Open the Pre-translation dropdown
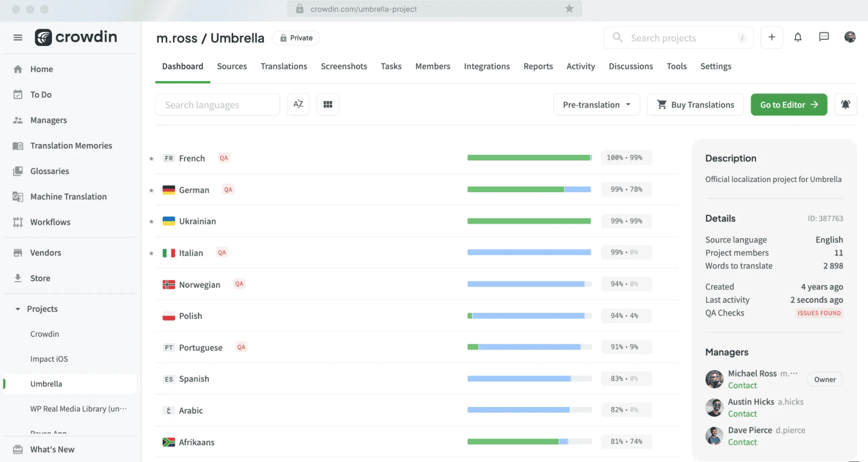The width and height of the screenshot is (868, 462). pyautogui.click(x=596, y=105)
